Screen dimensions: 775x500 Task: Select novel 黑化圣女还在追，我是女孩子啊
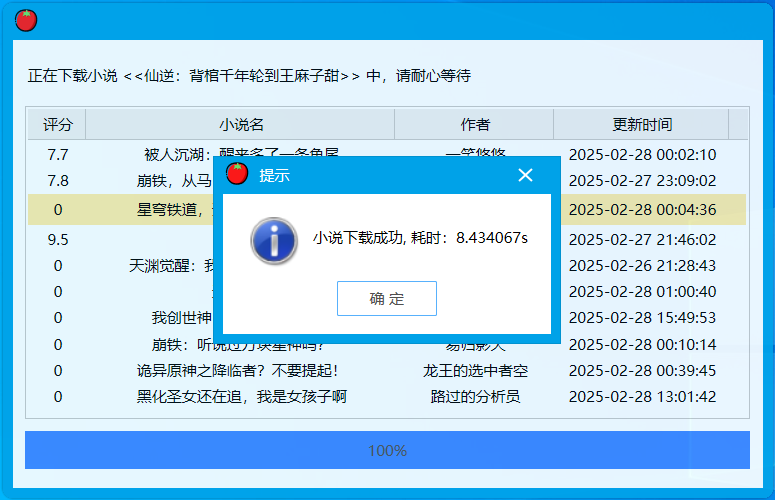point(242,396)
